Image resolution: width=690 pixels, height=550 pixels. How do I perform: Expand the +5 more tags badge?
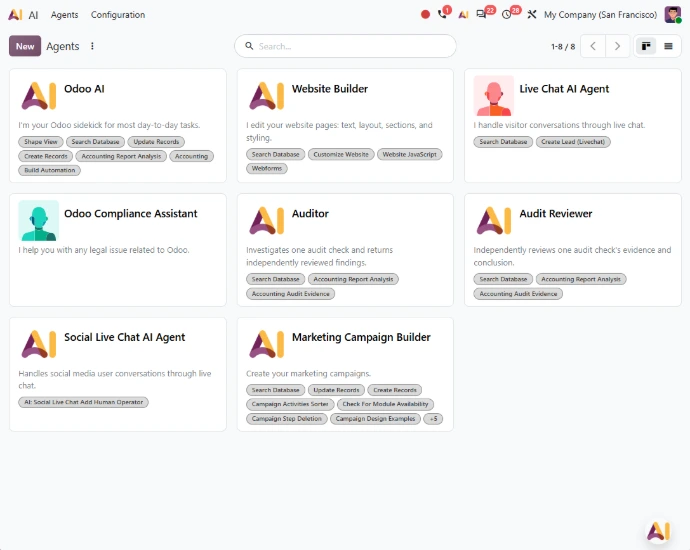433,419
